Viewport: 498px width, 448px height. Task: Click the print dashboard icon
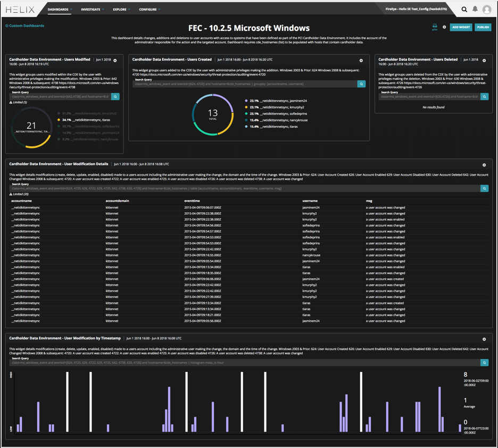(x=435, y=27)
